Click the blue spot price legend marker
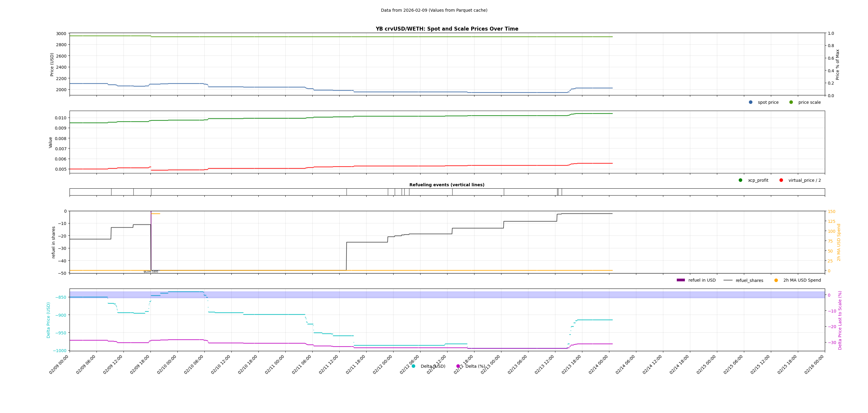Image resolution: width=868 pixels, height=413 pixels. (x=751, y=102)
